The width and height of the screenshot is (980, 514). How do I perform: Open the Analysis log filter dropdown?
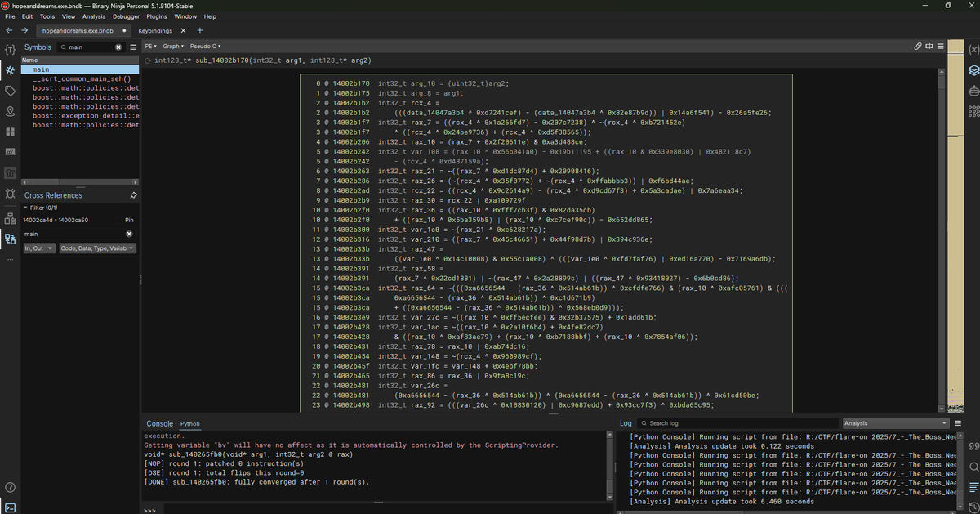click(894, 423)
